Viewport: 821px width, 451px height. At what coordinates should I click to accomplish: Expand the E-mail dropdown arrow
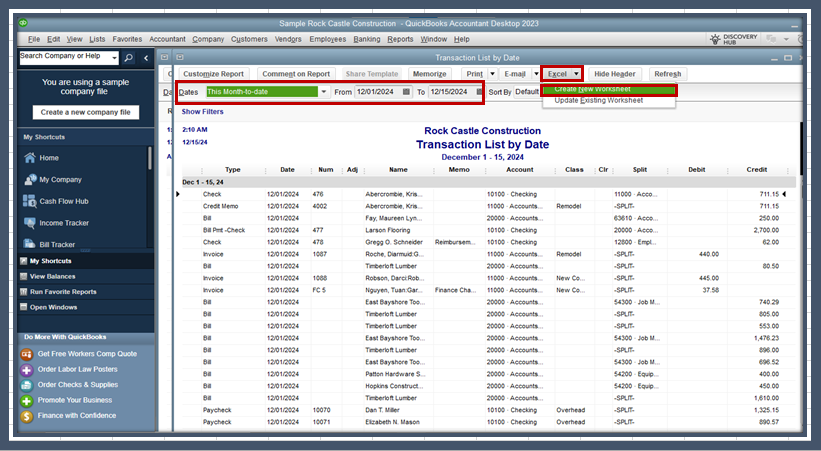pos(536,74)
